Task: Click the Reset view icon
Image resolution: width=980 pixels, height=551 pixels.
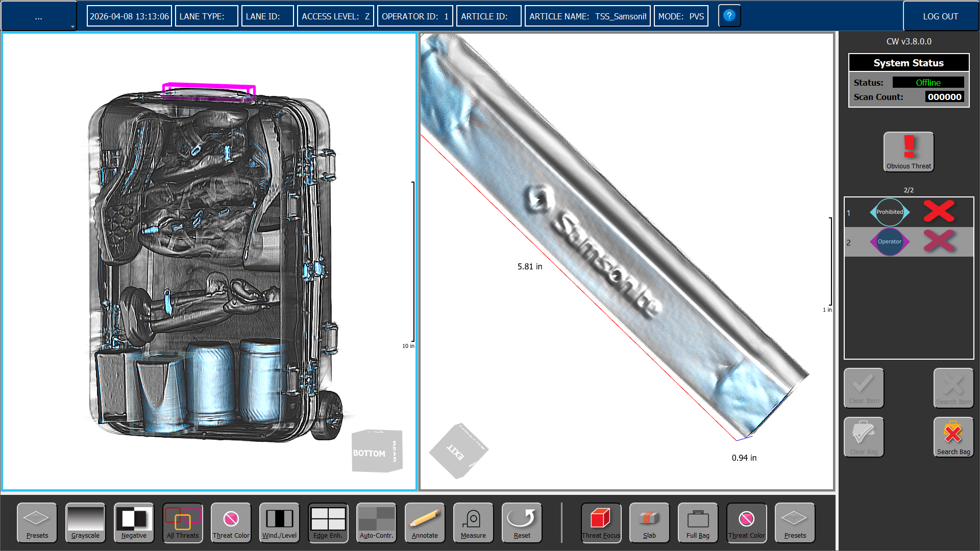Action: [x=522, y=522]
